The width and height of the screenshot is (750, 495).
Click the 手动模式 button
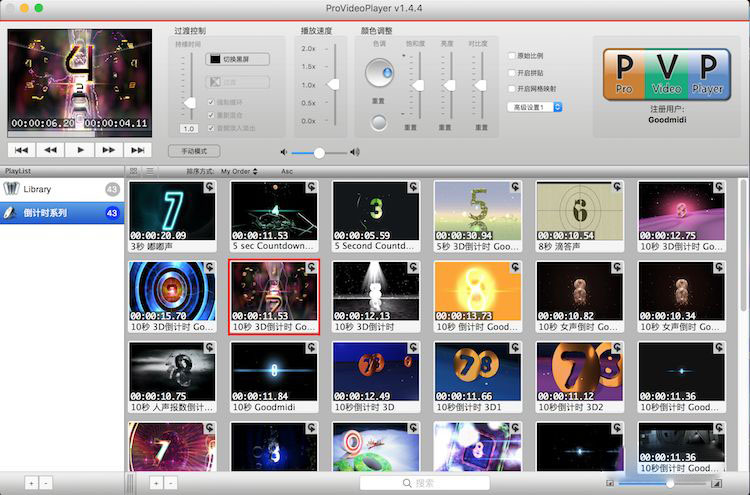pos(194,151)
